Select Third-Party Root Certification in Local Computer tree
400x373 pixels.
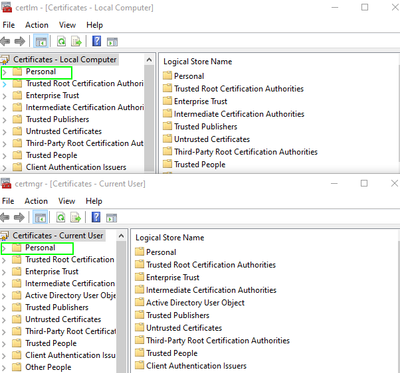pos(85,143)
